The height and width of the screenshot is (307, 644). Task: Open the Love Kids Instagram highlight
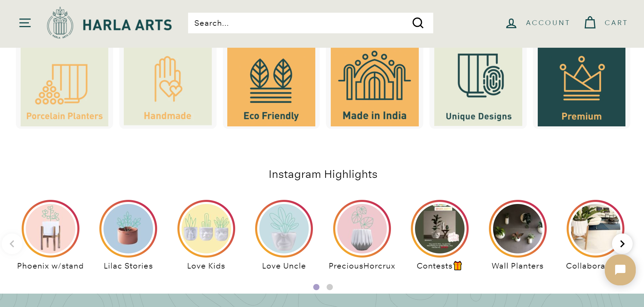click(x=206, y=228)
